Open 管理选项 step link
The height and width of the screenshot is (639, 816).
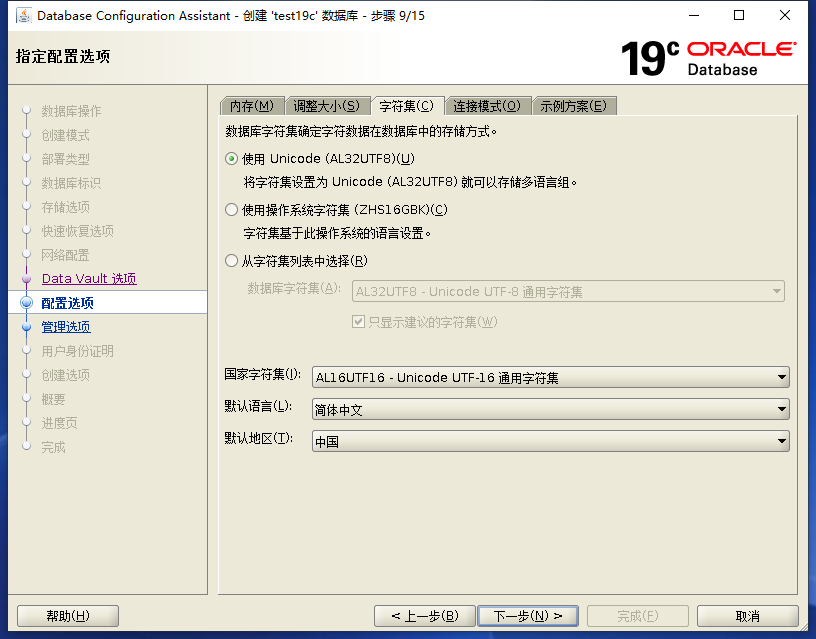pos(66,327)
